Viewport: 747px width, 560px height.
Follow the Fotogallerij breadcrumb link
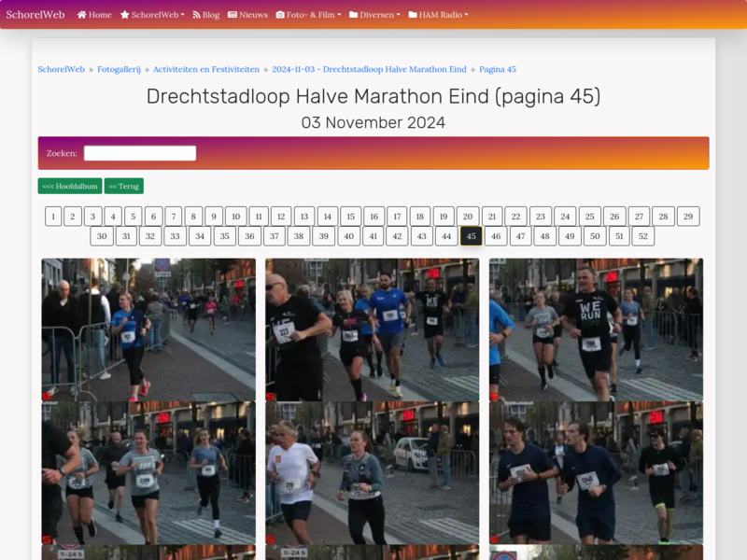point(120,69)
